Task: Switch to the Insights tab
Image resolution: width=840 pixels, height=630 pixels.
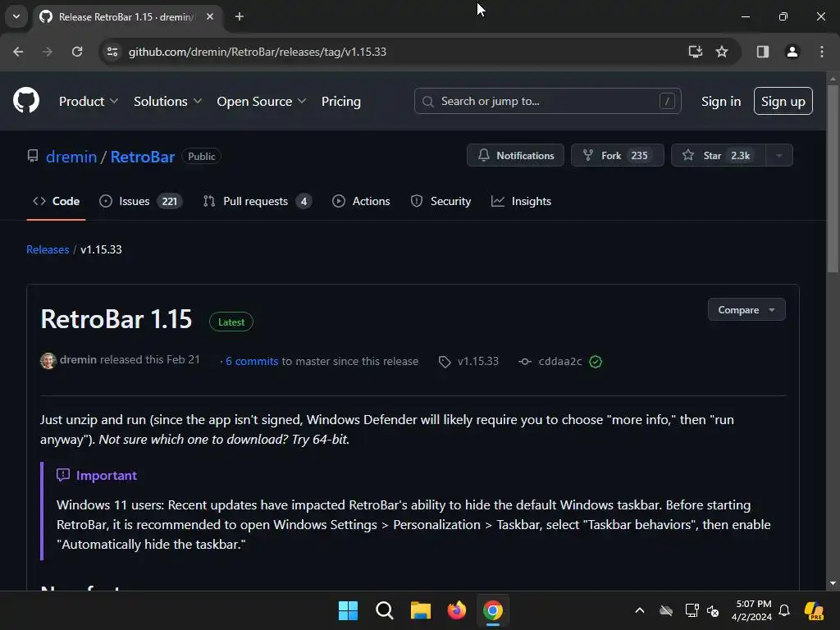Action: (x=521, y=202)
